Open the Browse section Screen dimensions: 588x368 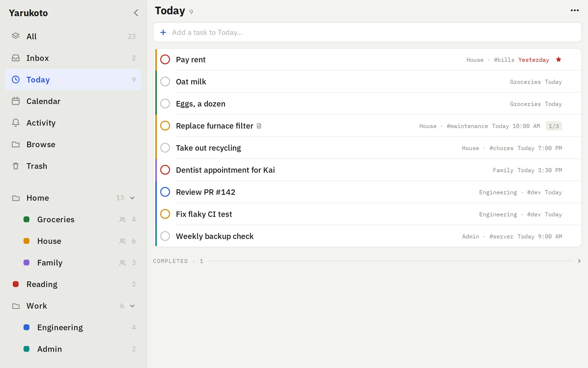(73, 145)
